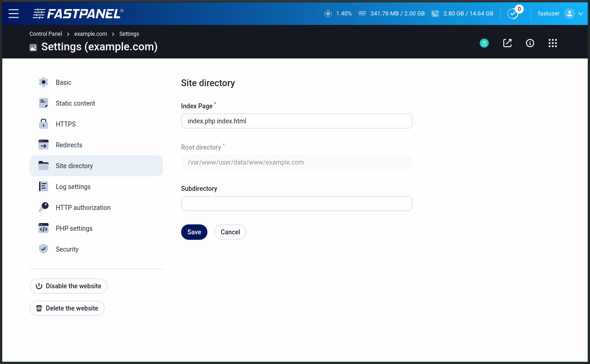Click the Disable the website button
The height and width of the screenshot is (364, 590).
[x=69, y=286]
